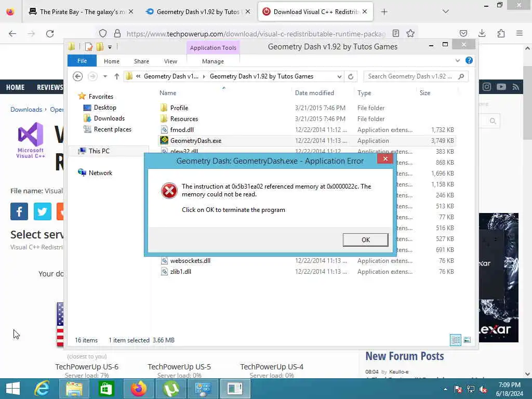532x399 pixels.
Task: Expand the address bar path dropdown
Action: [339, 77]
